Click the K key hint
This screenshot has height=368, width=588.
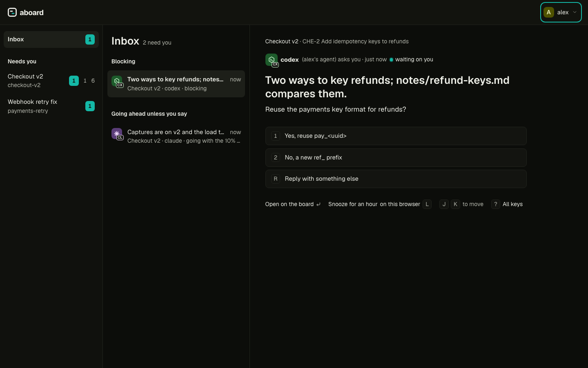point(455,204)
